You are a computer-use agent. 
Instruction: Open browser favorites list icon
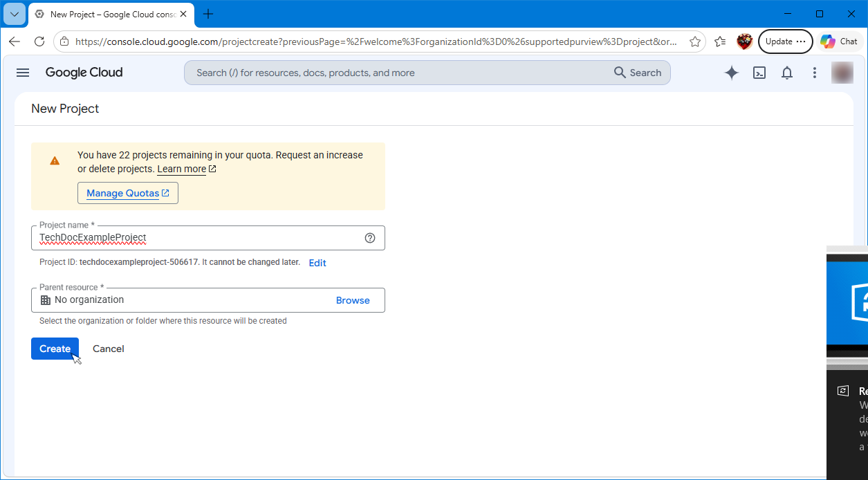(x=720, y=41)
